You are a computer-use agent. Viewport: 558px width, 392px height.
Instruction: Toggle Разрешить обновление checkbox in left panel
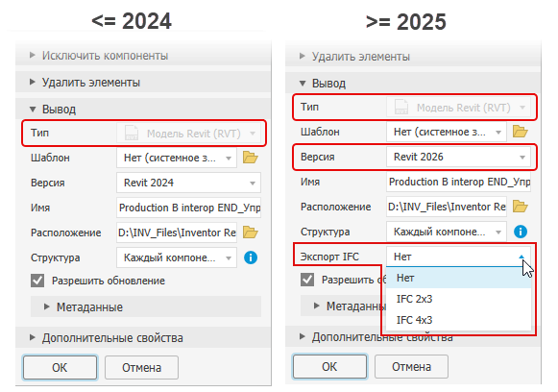[37, 281]
